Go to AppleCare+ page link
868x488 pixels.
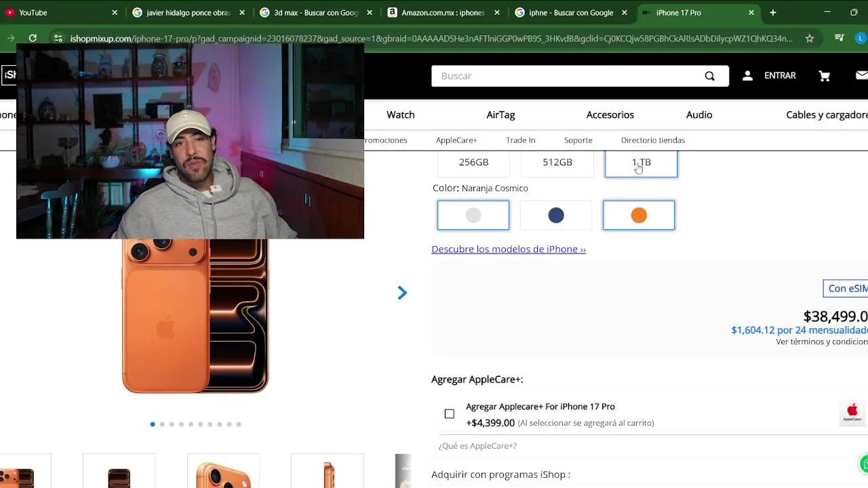[456, 140]
